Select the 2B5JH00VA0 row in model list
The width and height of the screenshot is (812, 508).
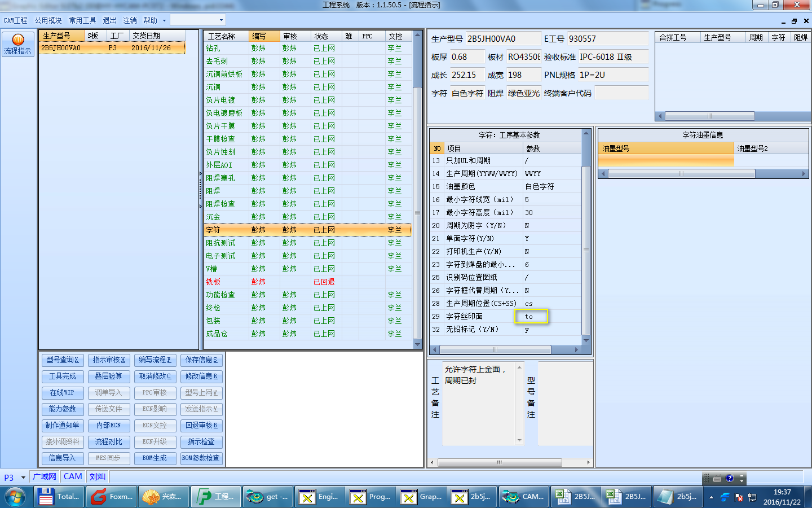pyautogui.click(x=112, y=48)
